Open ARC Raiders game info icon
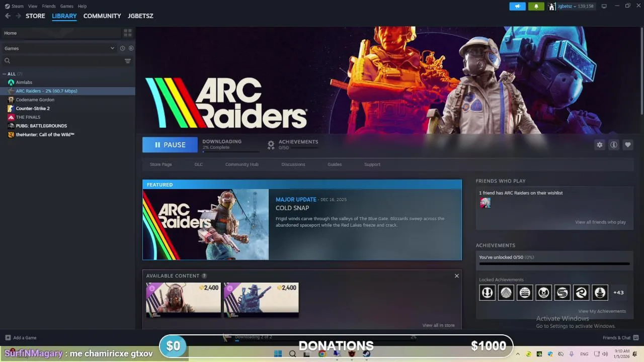 point(614,145)
